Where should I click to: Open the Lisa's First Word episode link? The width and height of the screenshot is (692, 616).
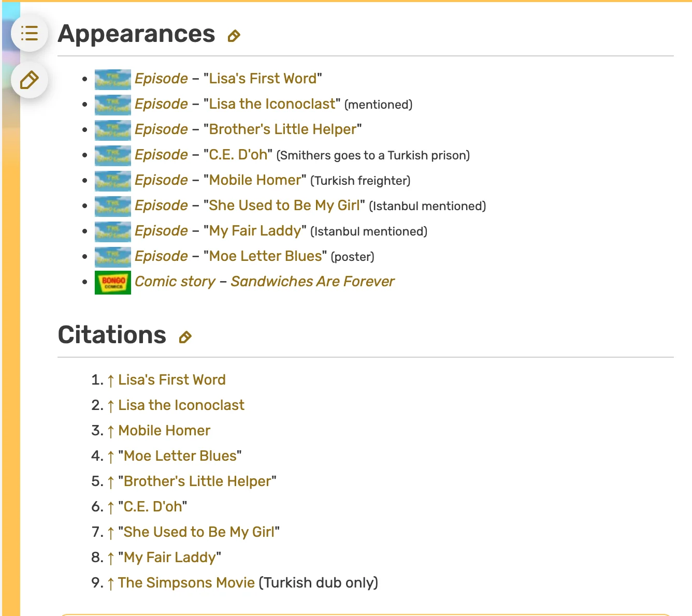[262, 78]
